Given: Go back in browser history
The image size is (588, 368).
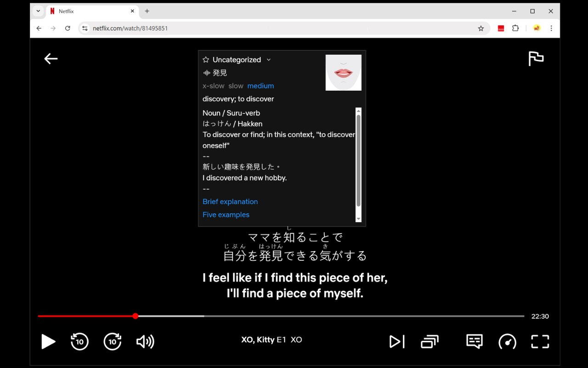Looking at the screenshot, I should (39, 28).
